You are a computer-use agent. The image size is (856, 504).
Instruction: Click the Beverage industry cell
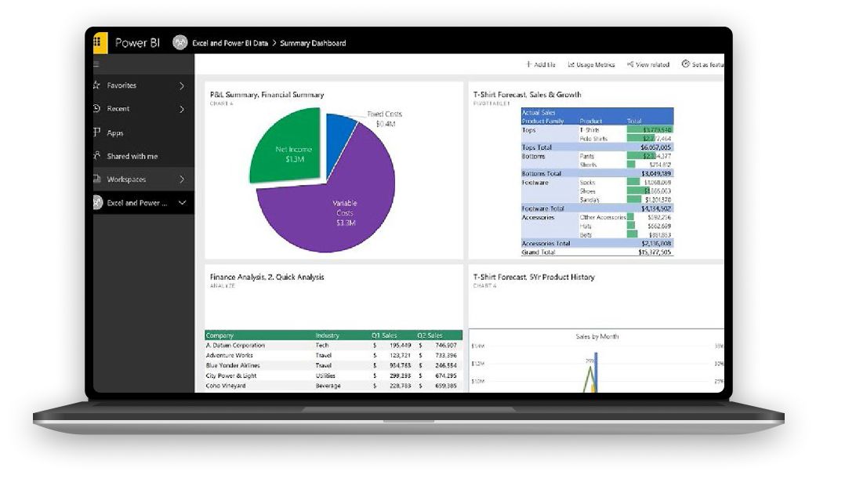[x=328, y=386]
